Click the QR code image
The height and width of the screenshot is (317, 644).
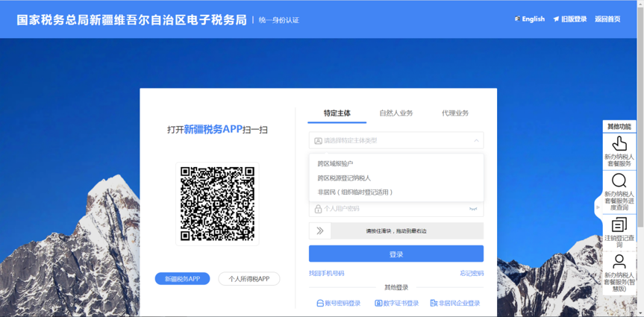click(x=217, y=204)
